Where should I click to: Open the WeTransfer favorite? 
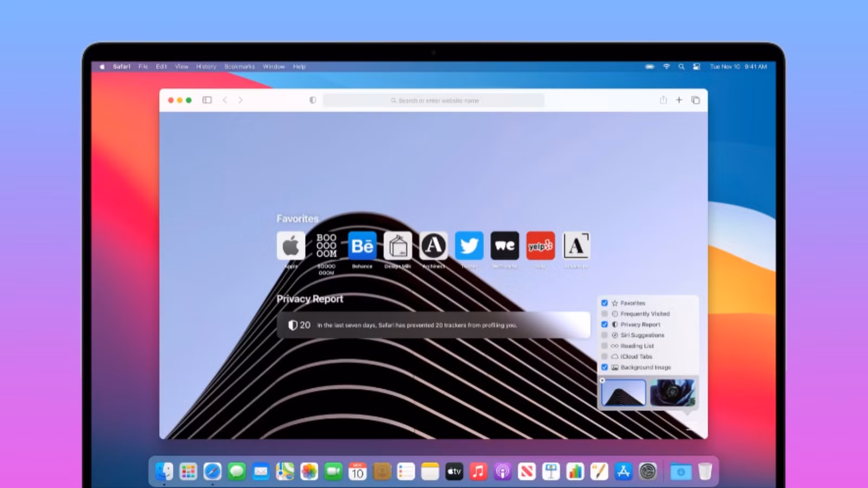click(x=505, y=246)
